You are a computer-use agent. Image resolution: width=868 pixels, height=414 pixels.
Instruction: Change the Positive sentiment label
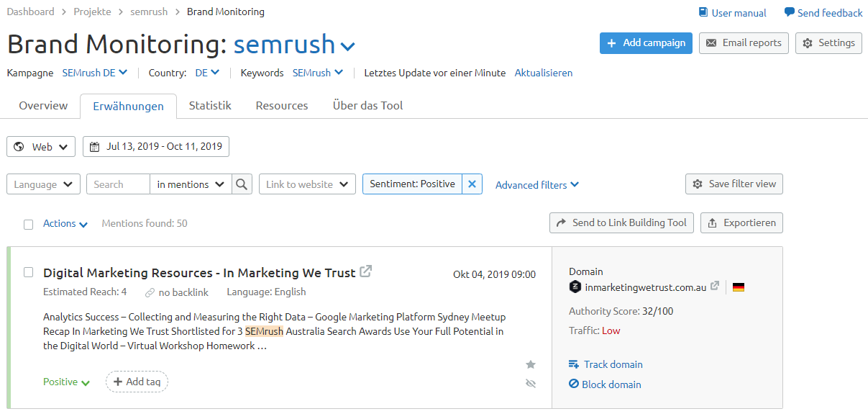click(66, 382)
